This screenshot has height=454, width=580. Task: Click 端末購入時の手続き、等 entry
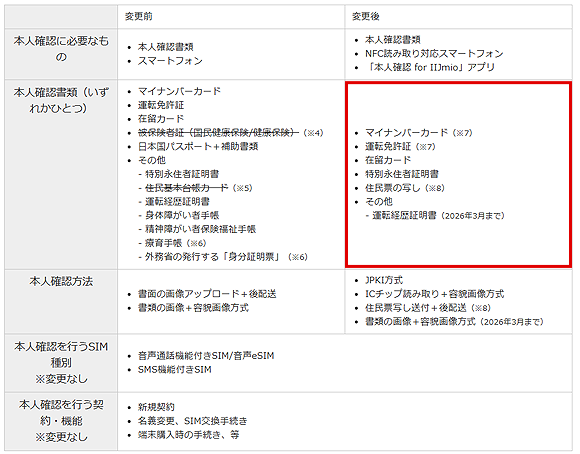pyautogui.click(x=189, y=435)
